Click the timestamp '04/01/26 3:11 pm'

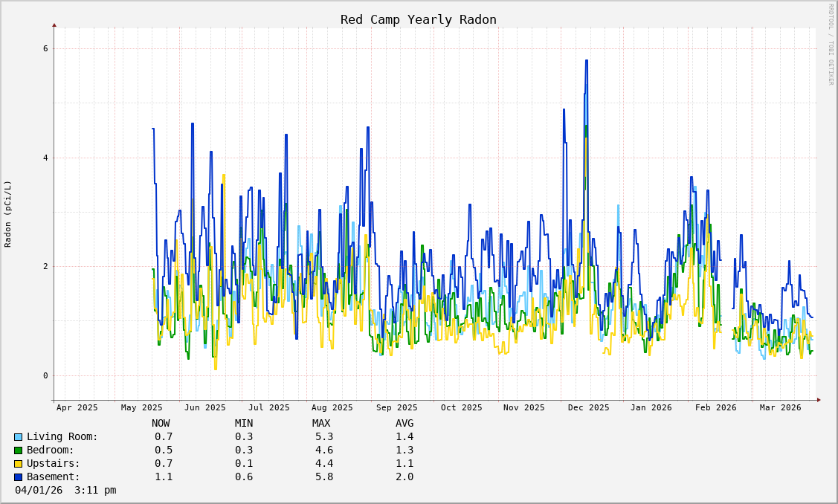point(65,491)
